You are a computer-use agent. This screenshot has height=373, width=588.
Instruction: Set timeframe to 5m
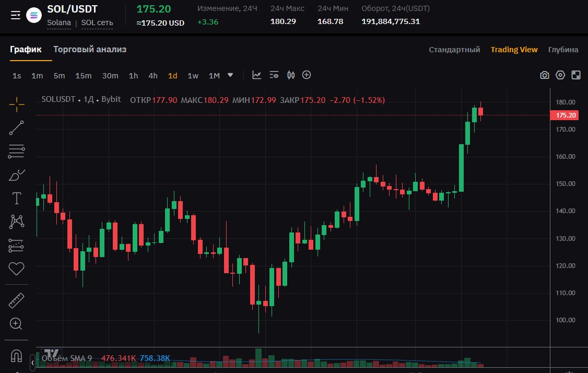tap(59, 75)
